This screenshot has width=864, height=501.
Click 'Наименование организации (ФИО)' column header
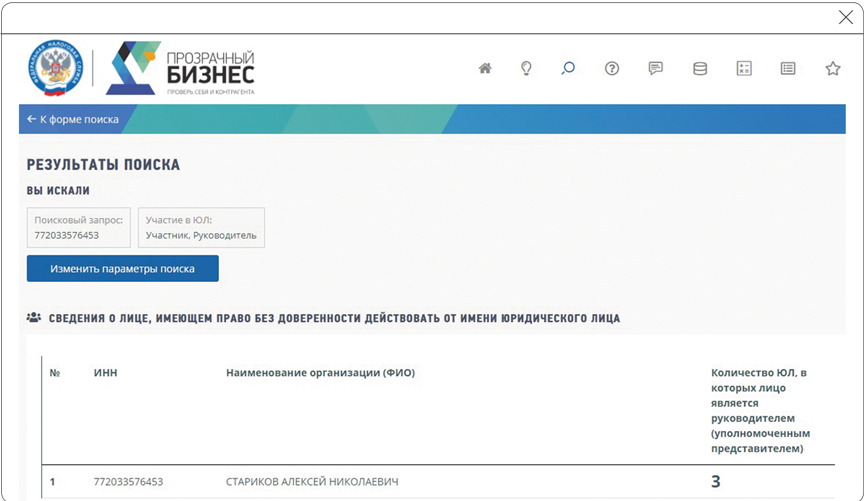[320, 373]
